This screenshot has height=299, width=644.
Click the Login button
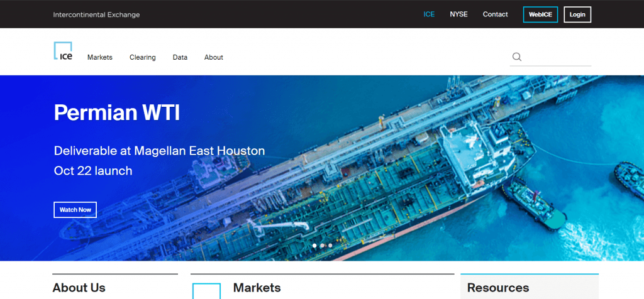click(577, 14)
